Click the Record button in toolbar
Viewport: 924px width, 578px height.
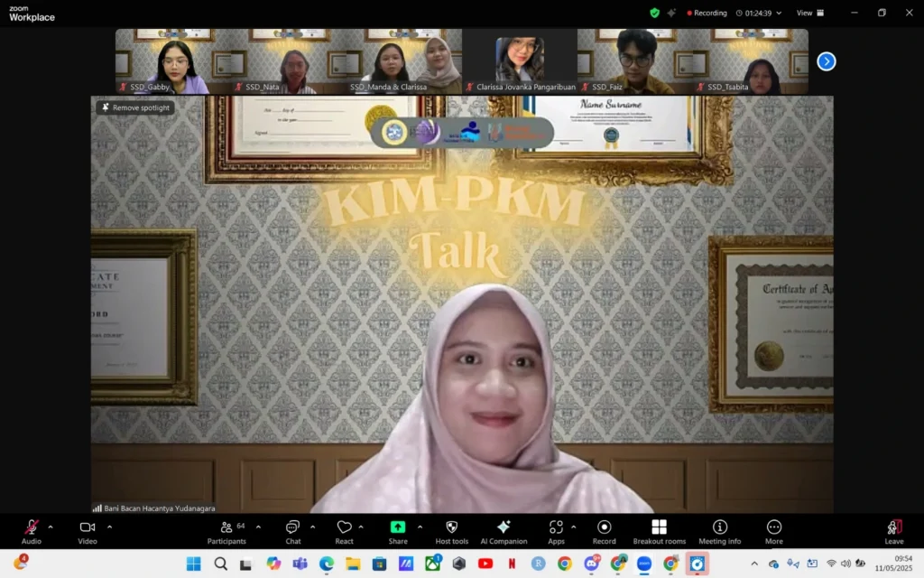[x=604, y=531]
